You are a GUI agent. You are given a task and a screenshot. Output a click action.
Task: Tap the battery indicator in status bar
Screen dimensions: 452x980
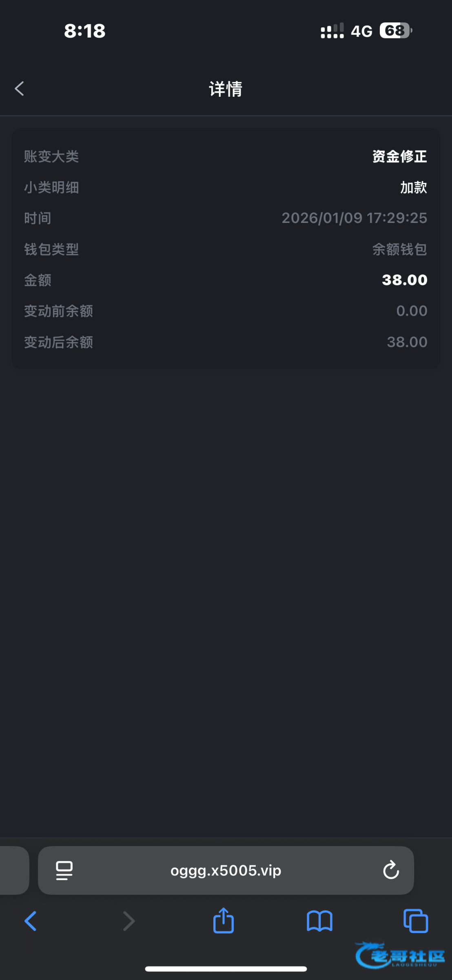pyautogui.click(x=395, y=31)
